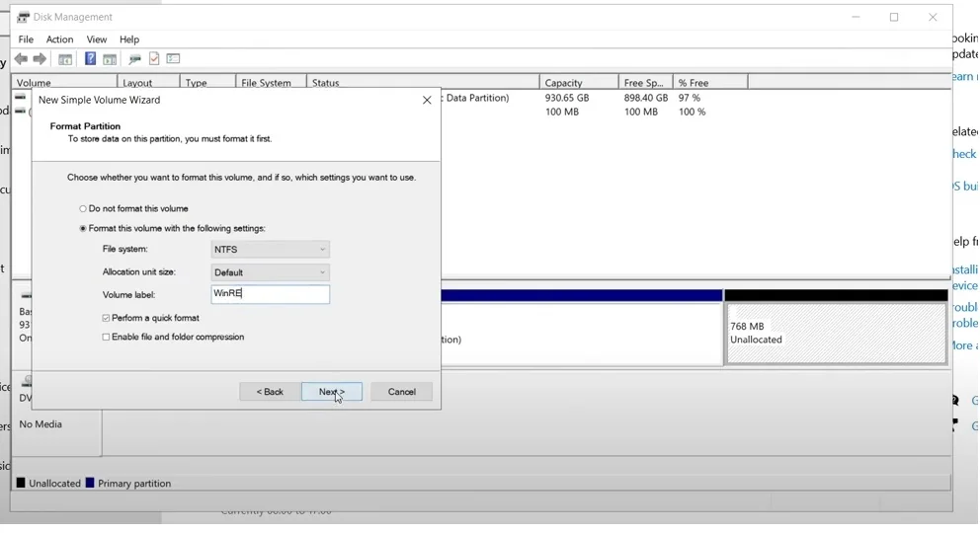This screenshot has height=533, width=980.
Task: Enable file and folder compression checkbox
Action: [x=106, y=337]
